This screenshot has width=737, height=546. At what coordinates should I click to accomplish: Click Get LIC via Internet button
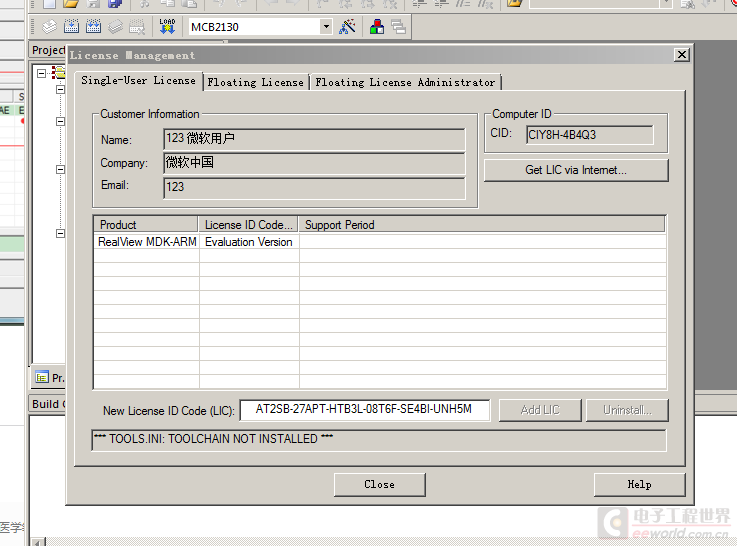[576, 170]
